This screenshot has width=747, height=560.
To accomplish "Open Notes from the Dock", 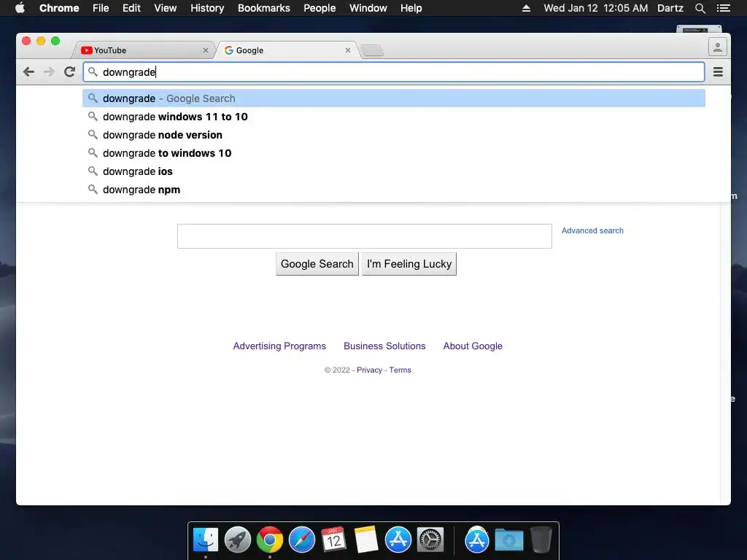I will coord(366,540).
